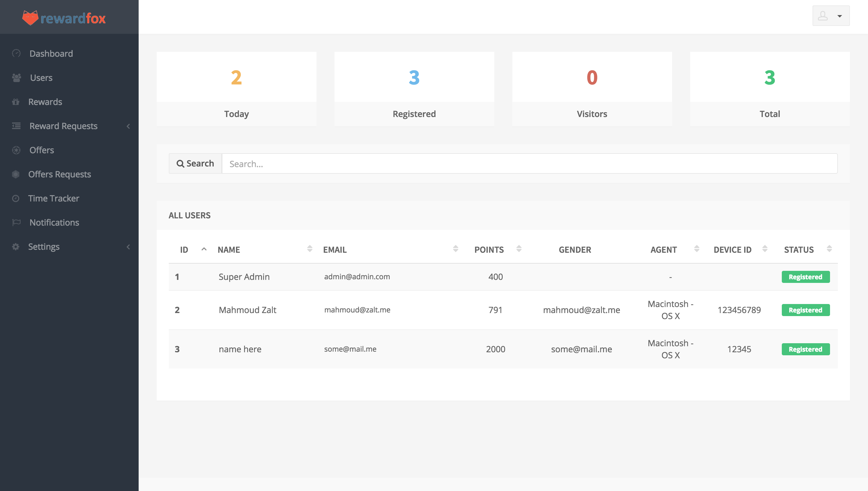The width and height of the screenshot is (868, 491).
Task: Click the Users group icon
Action: pyautogui.click(x=16, y=78)
